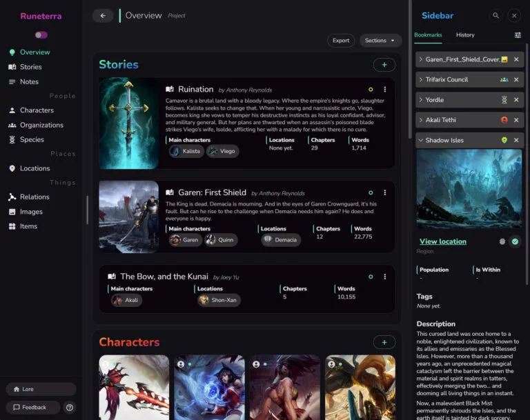Select the Kalista character chip
Screen dimensions: 530x420
point(186,151)
